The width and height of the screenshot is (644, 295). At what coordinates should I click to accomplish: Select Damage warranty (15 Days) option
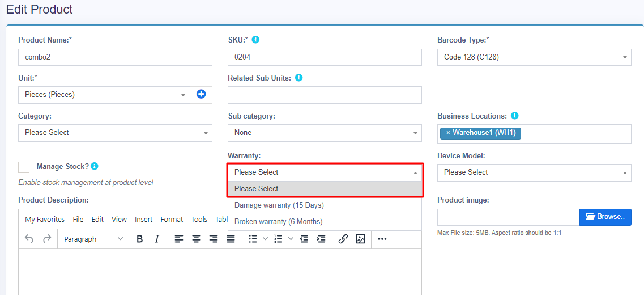click(279, 205)
